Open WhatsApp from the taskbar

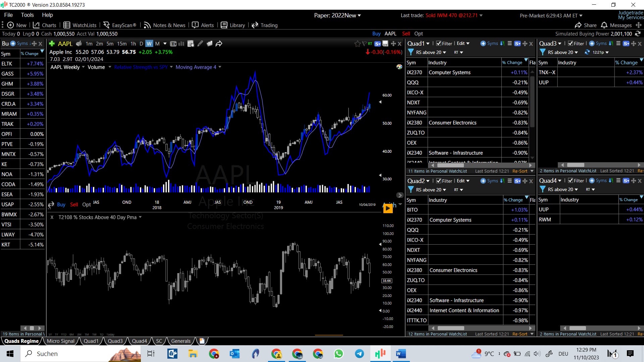click(x=339, y=354)
